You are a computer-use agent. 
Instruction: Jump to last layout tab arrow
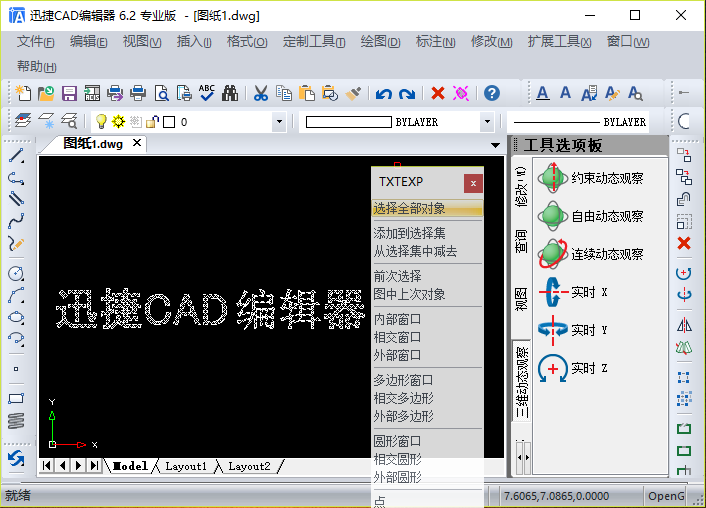[94, 465]
